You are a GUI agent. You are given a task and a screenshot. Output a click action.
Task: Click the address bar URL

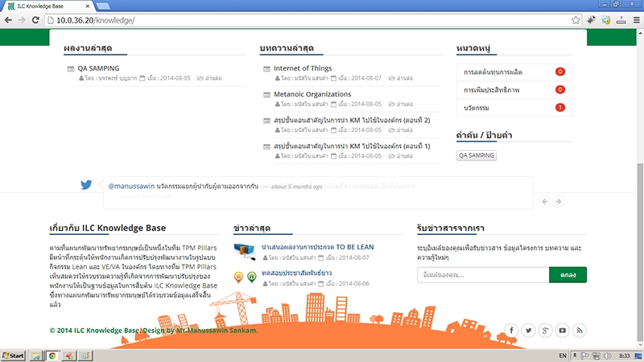pyautogui.click(x=95, y=20)
